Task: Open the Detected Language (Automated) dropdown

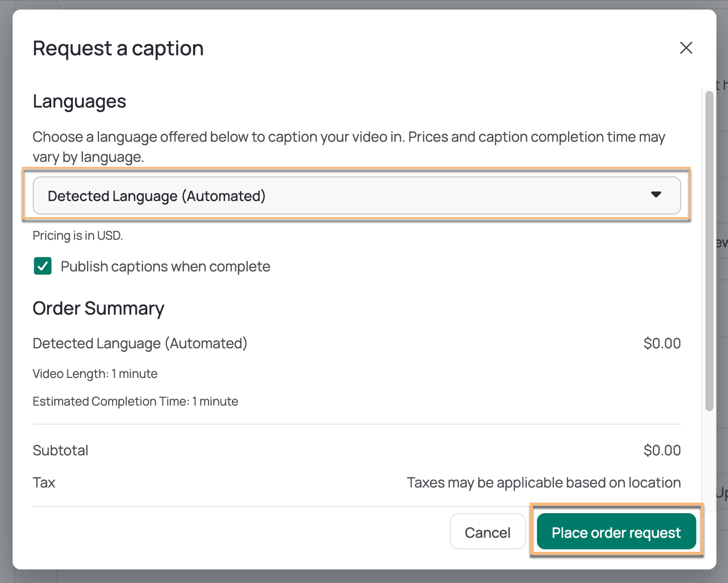Action: pyautogui.click(x=357, y=196)
